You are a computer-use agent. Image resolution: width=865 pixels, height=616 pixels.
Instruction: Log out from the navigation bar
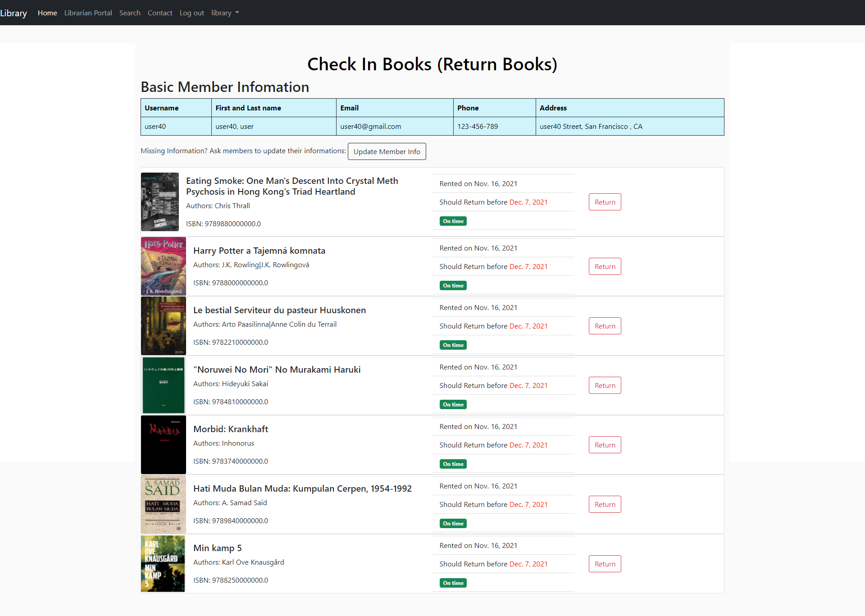click(x=191, y=13)
